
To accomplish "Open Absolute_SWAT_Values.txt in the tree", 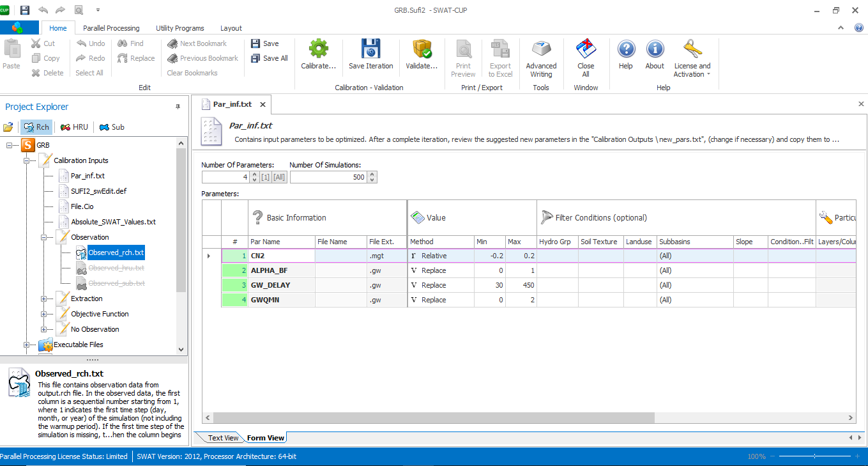I will click(113, 222).
